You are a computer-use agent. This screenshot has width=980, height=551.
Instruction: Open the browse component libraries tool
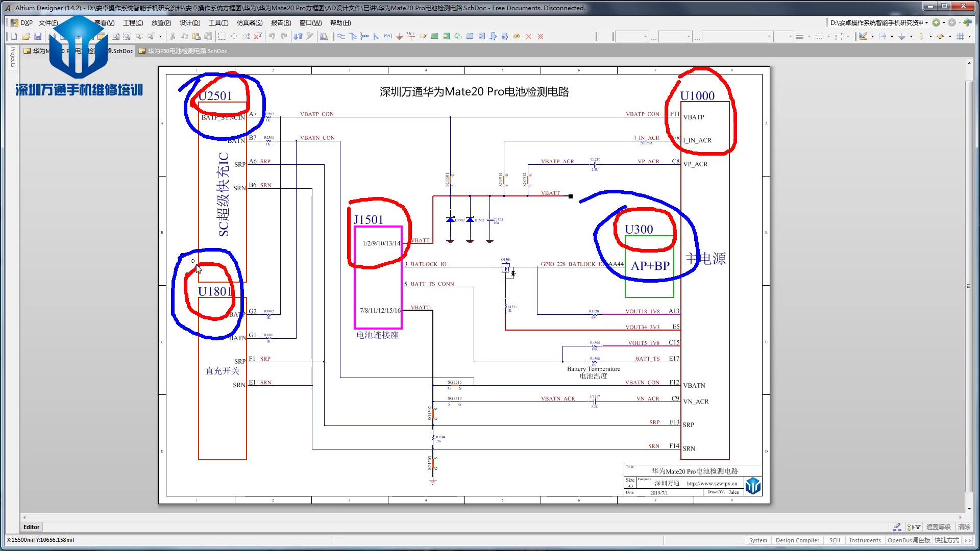point(324,36)
